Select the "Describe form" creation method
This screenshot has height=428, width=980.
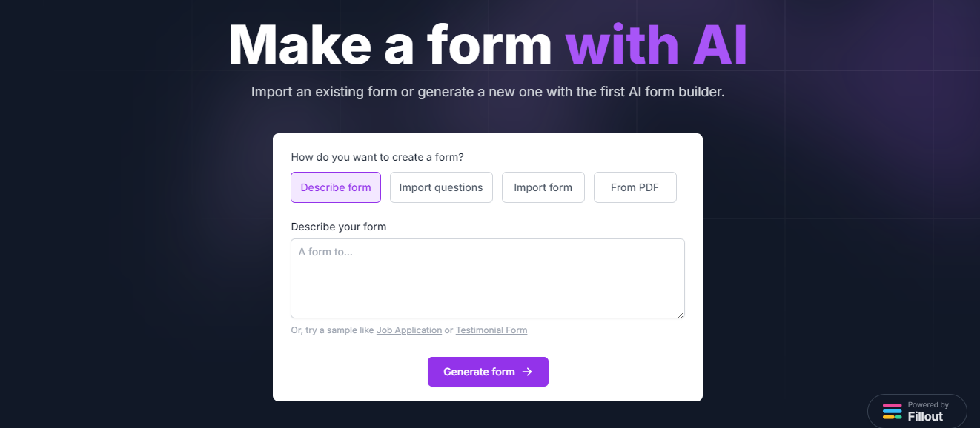[336, 187]
